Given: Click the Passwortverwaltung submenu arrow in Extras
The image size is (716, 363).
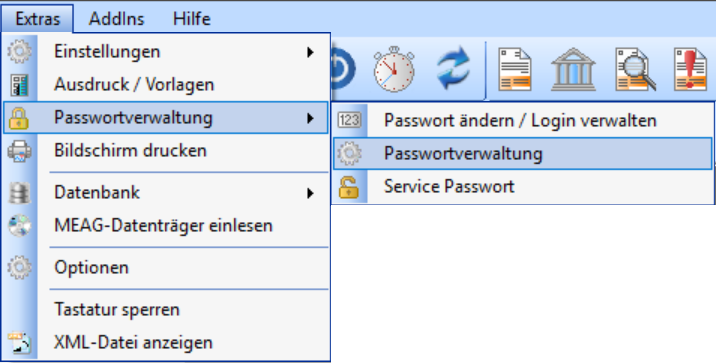Looking at the screenshot, I should pos(311,118).
